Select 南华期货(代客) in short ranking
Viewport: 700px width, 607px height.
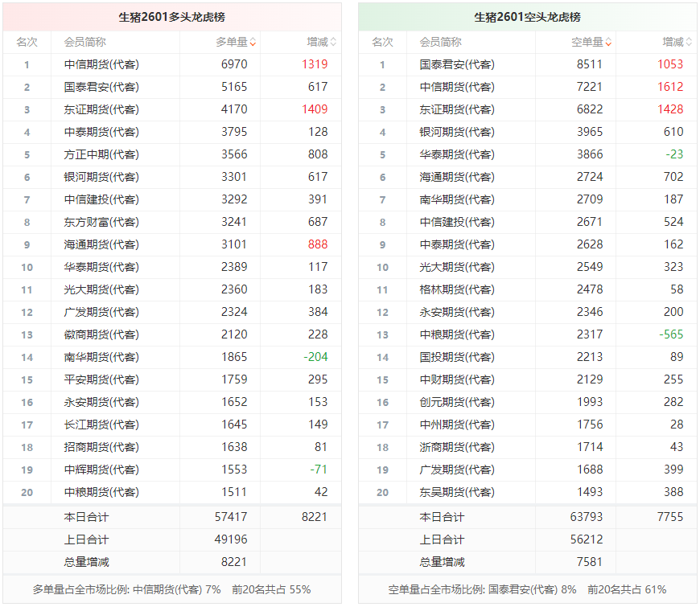pyautogui.click(x=457, y=200)
